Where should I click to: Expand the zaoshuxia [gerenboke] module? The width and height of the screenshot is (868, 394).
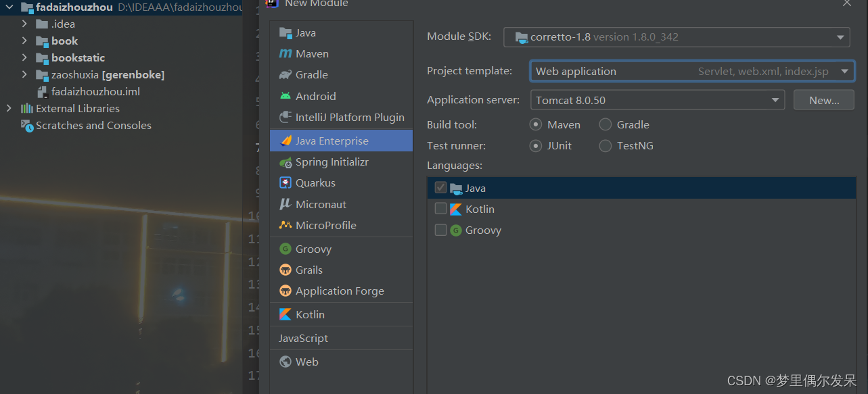(25, 74)
